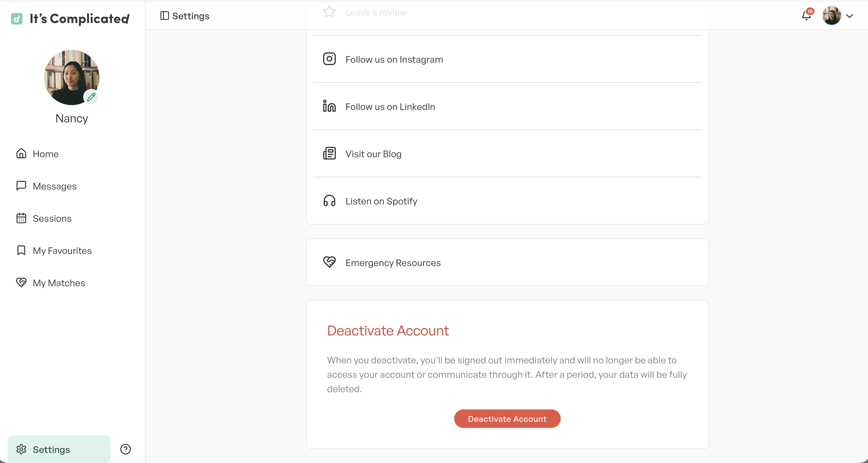Click the LinkedIn icon
868x463 pixels.
tap(329, 106)
